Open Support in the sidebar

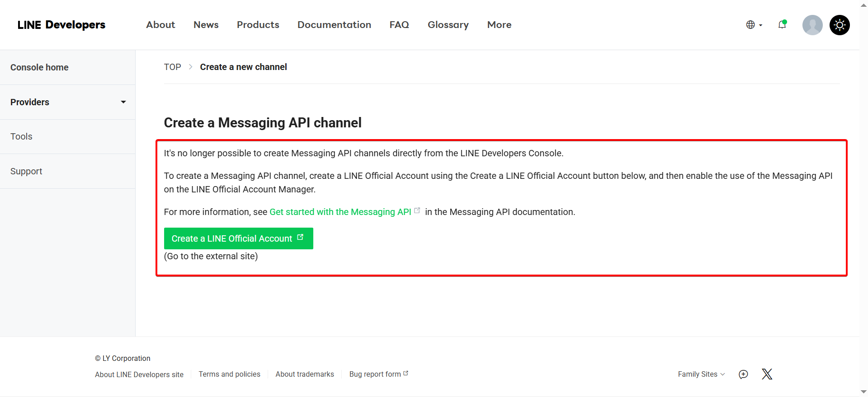pos(67,171)
